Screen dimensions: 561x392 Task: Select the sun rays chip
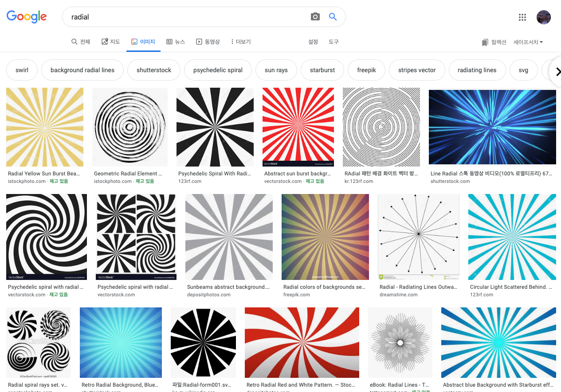click(276, 70)
